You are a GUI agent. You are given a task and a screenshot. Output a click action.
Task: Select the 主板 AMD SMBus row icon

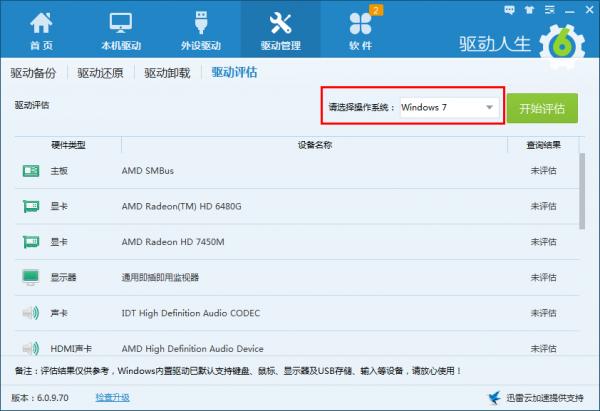point(31,171)
